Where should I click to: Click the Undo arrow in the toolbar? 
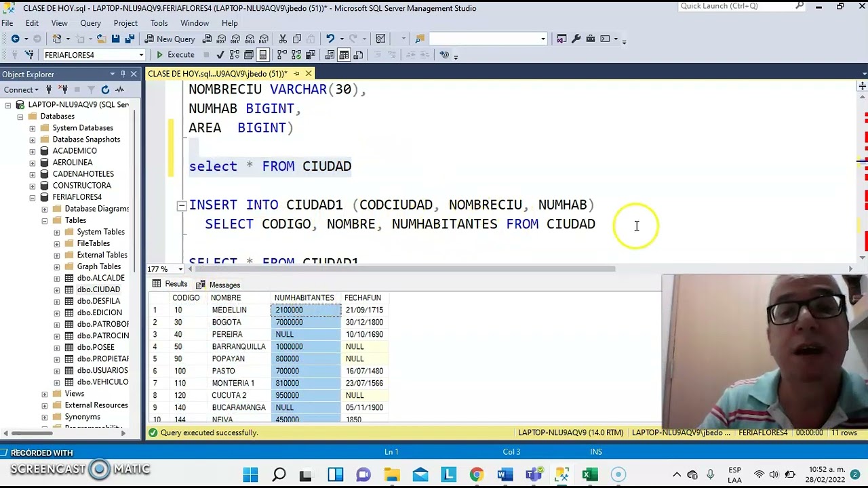(x=330, y=39)
